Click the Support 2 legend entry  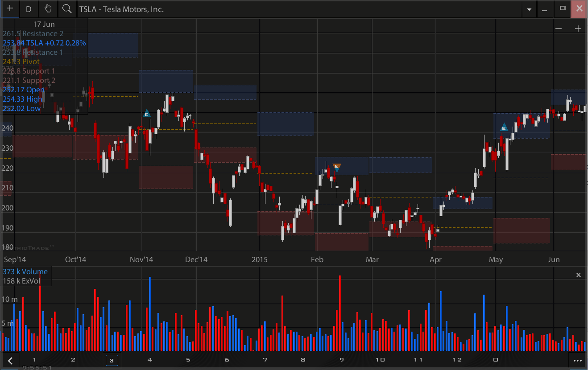tap(29, 80)
